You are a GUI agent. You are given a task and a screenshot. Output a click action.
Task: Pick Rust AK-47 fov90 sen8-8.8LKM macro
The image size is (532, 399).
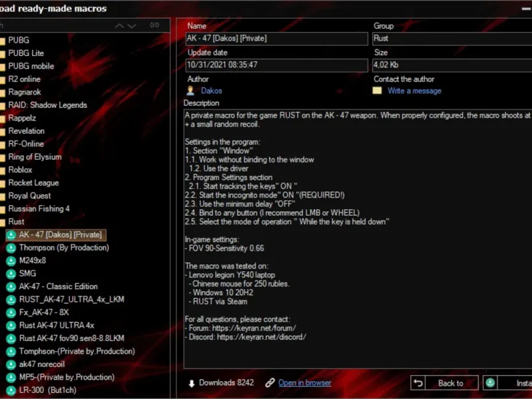point(72,338)
